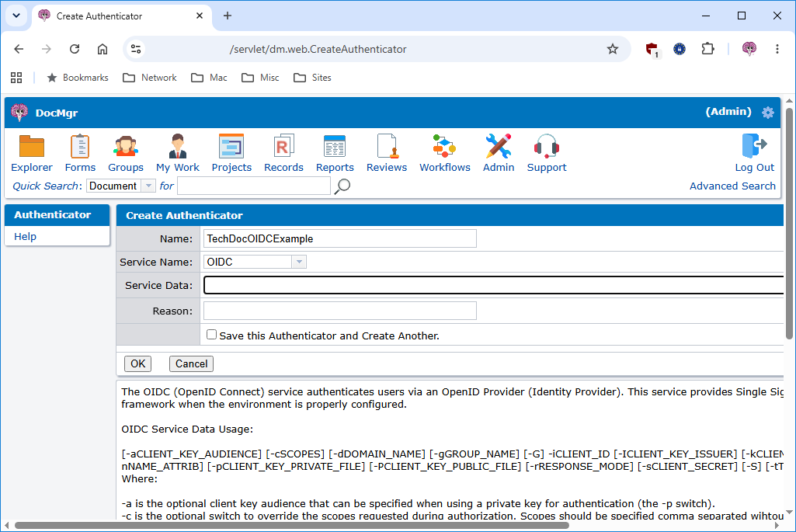This screenshot has height=532, width=796.
Task: Open the Workflows diagram icon
Action: [444, 147]
